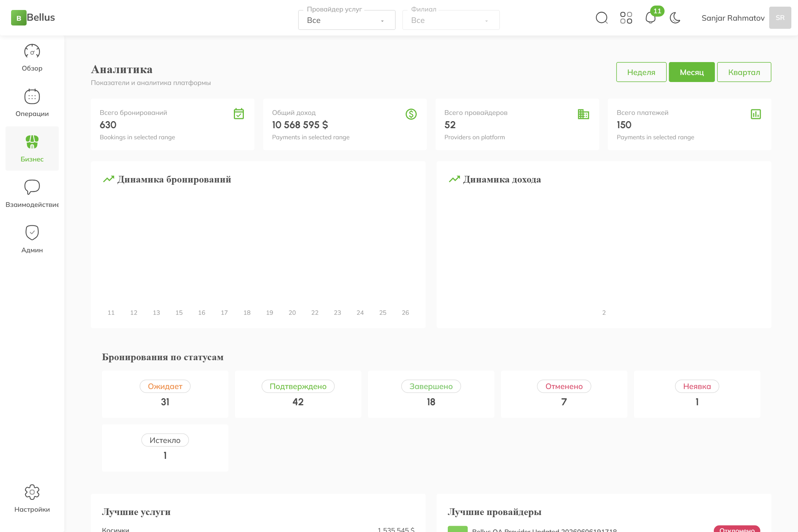
Task: Expand the Филиал dropdown
Action: tap(451, 20)
